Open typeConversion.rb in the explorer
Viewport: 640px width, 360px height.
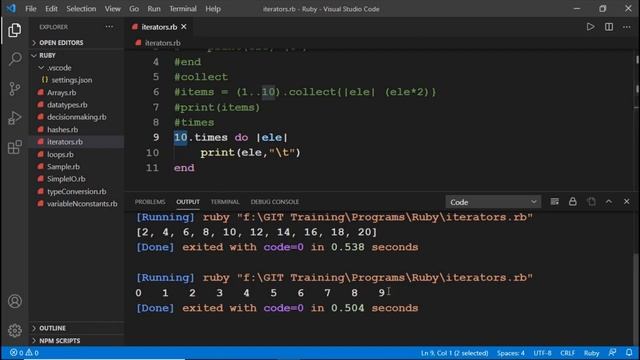(x=77, y=191)
